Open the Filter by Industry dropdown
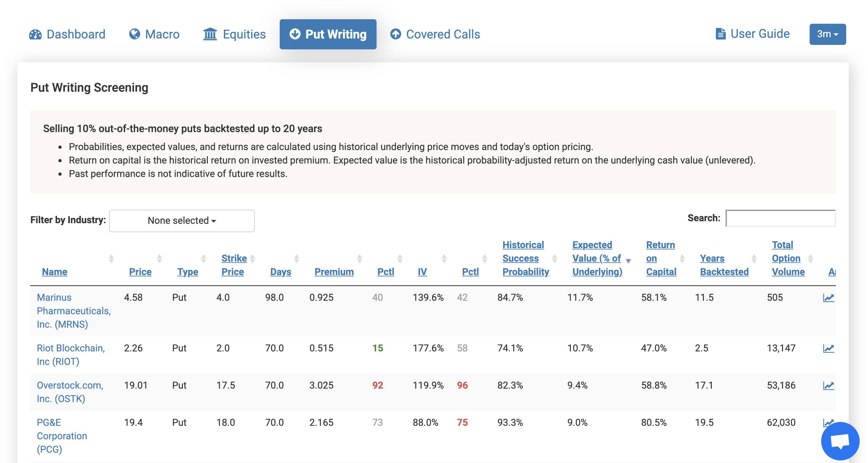This screenshot has width=868, height=463. (x=182, y=221)
